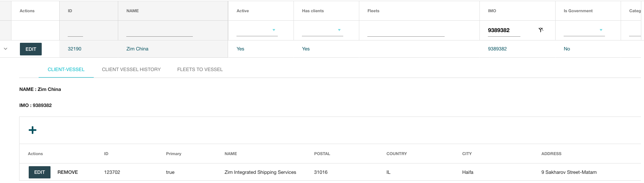
Task: Click the CITY column header
Action: coord(467,154)
